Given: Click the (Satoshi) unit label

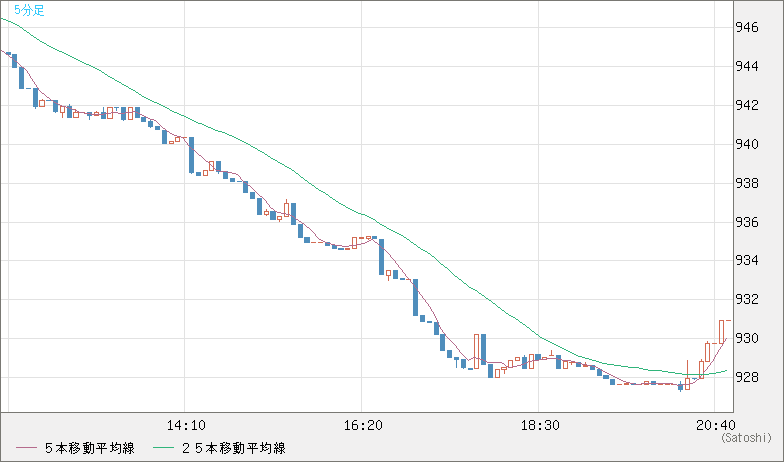Looking at the screenshot, I should pos(746,438).
